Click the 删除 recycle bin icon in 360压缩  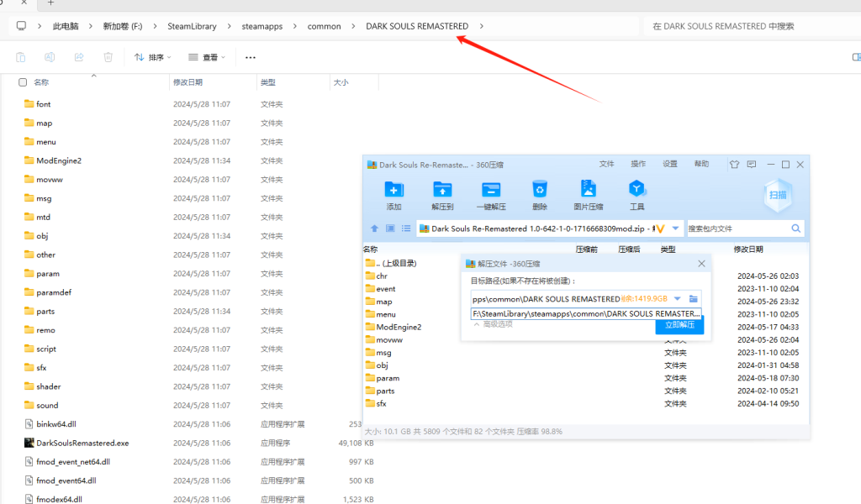540,189
